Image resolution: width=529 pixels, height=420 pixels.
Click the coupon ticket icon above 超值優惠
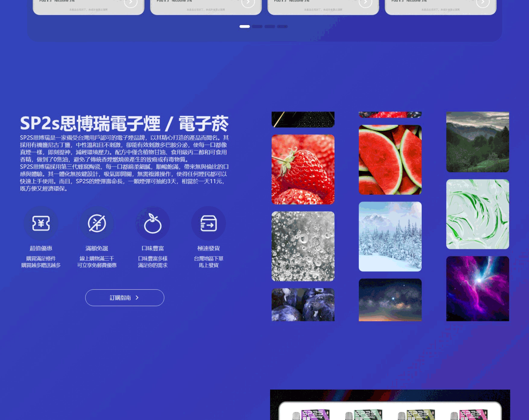(x=41, y=223)
